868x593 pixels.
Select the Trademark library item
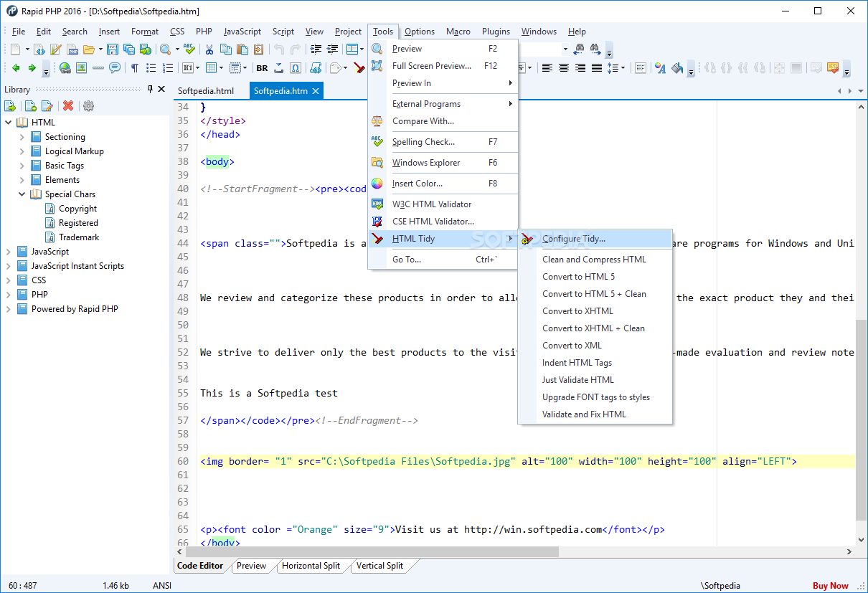pos(79,237)
